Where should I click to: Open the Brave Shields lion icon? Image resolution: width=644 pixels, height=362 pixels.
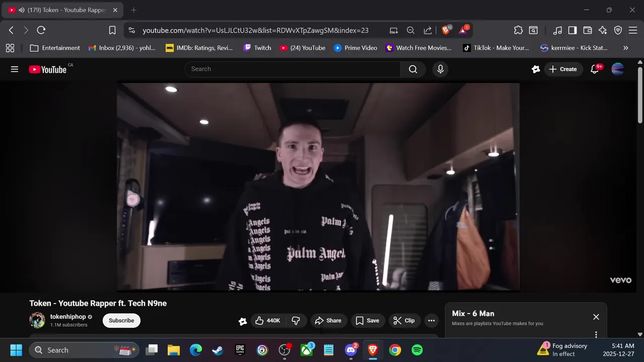(x=446, y=30)
